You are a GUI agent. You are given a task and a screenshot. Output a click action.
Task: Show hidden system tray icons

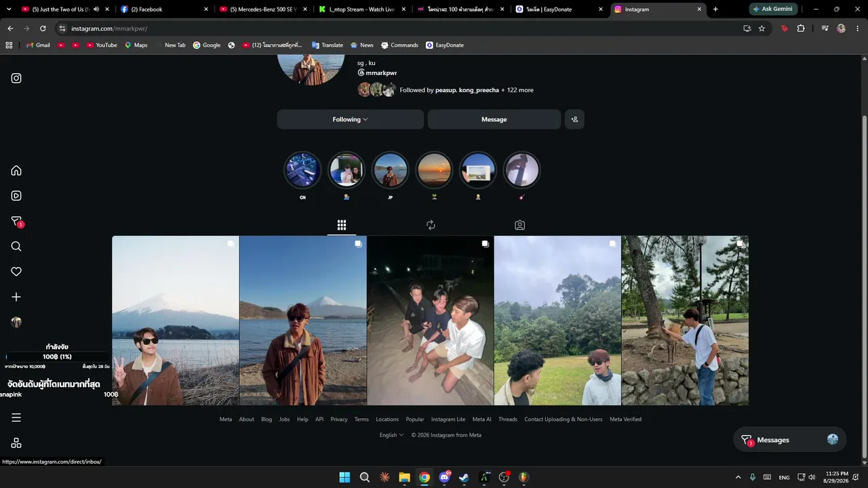click(738, 477)
